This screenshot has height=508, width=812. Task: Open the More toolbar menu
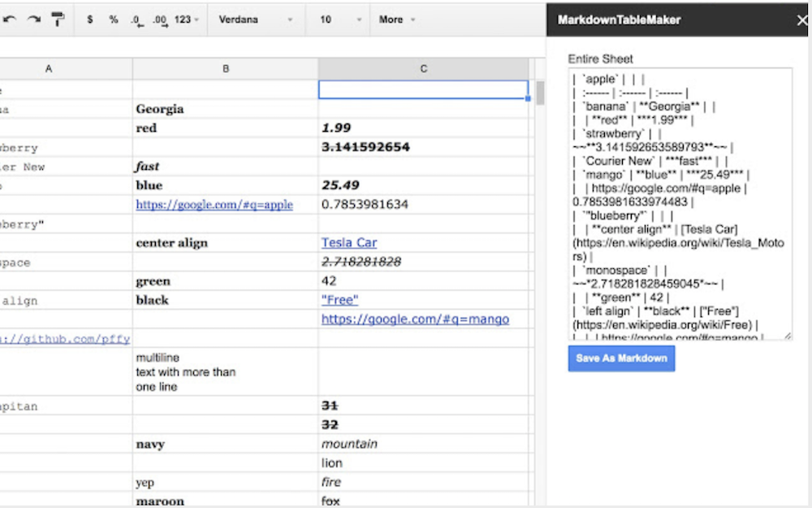(x=397, y=20)
